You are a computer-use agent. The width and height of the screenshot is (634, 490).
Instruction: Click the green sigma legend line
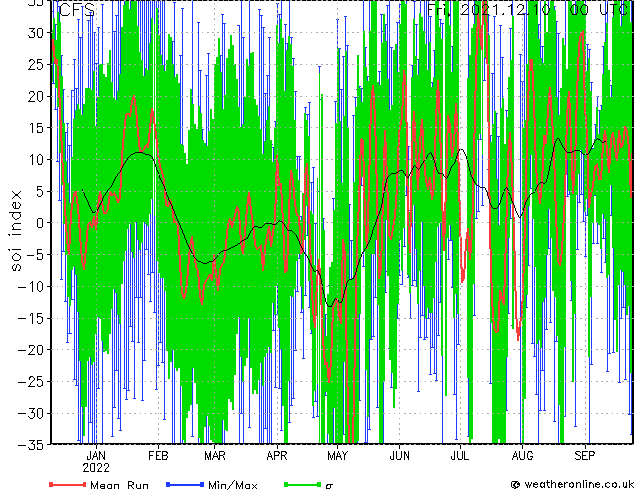302,484
